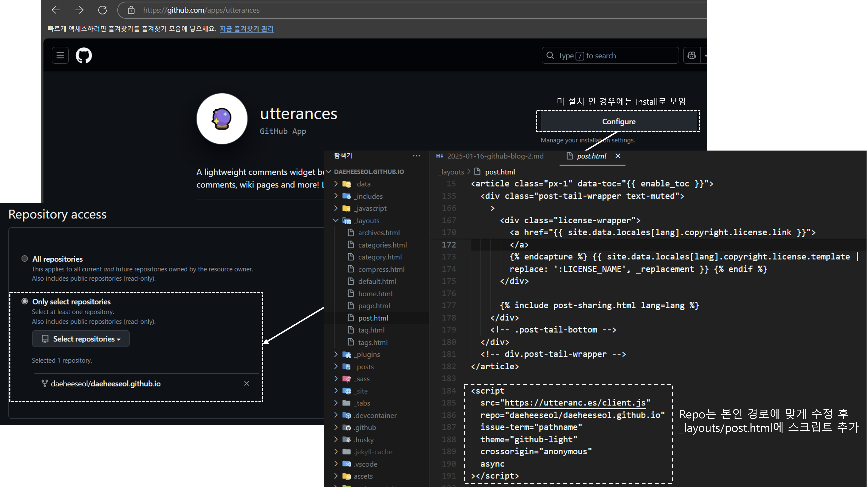Go forward in the browser
This screenshot has width=868, height=487.
pos(79,10)
